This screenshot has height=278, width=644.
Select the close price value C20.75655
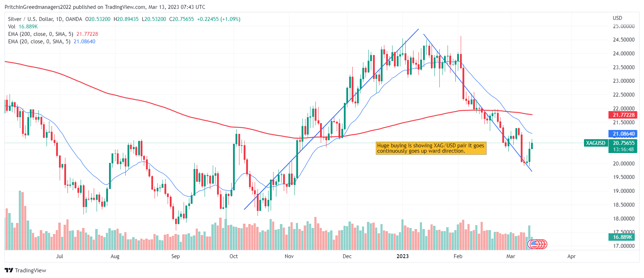coord(182,19)
